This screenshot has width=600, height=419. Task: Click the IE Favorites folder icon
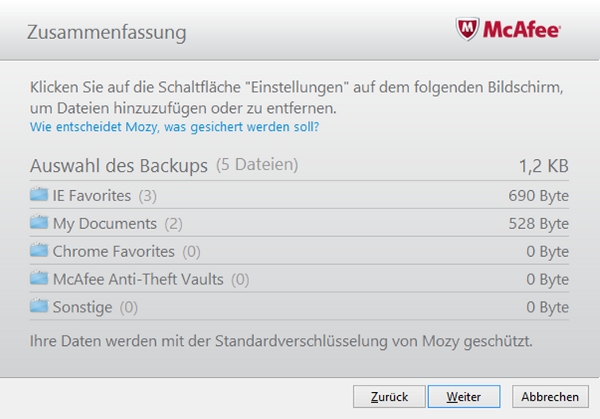tap(39, 194)
